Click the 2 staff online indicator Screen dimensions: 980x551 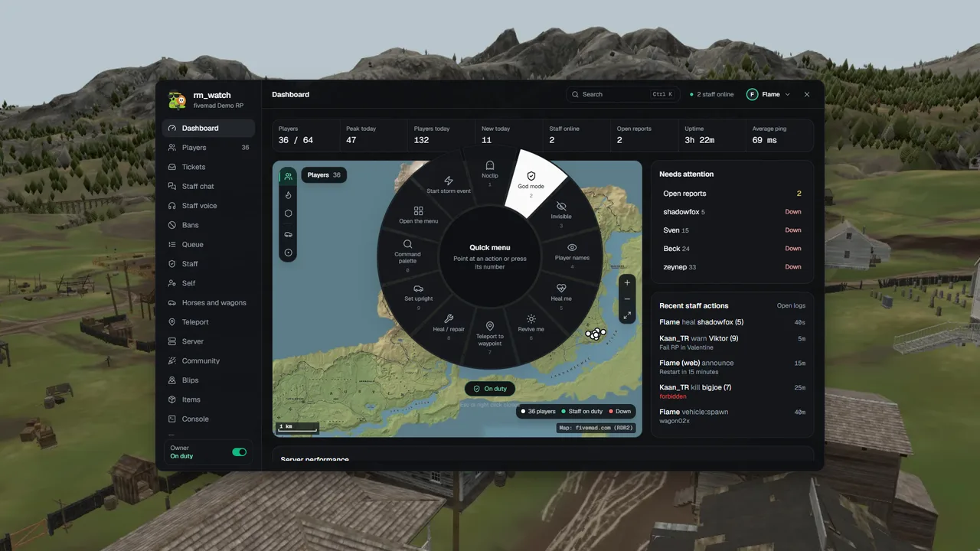[711, 94]
